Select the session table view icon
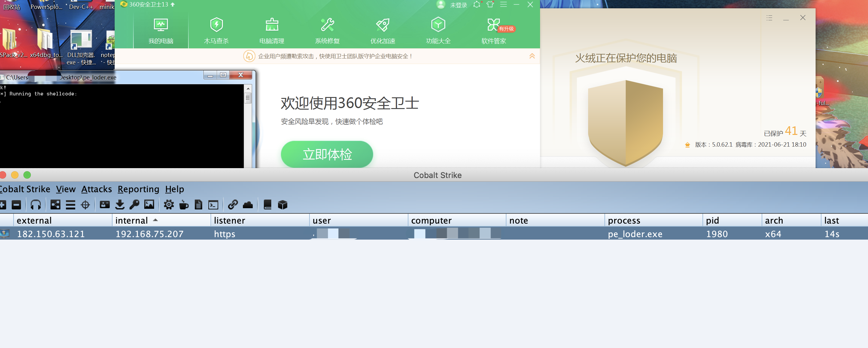 click(x=70, y=204)
